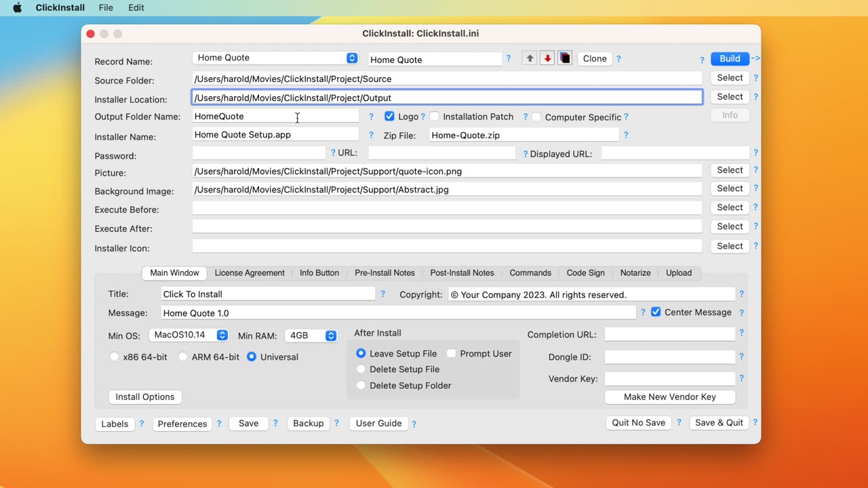Screen dimensions: 868x488
Task: Open help for Picture Select button
Action: tap(755, 170)
